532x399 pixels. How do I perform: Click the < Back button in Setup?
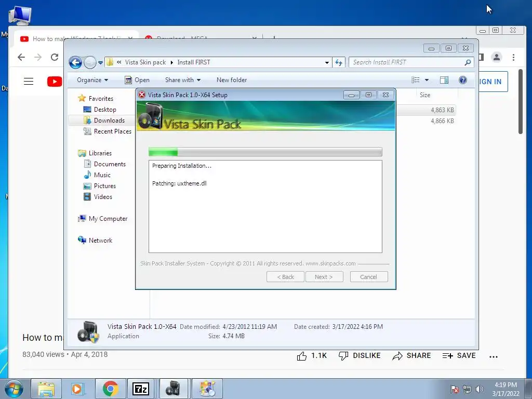(285, 277)
